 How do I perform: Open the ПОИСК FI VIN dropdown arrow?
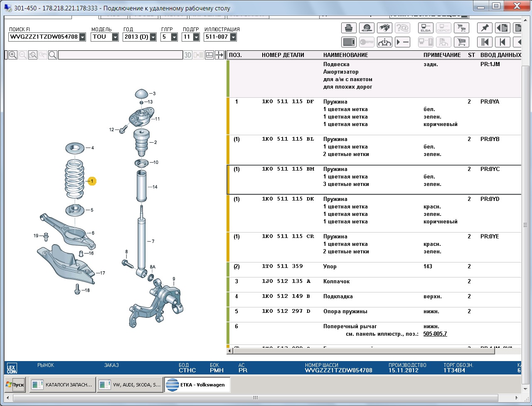coord(82,37)
